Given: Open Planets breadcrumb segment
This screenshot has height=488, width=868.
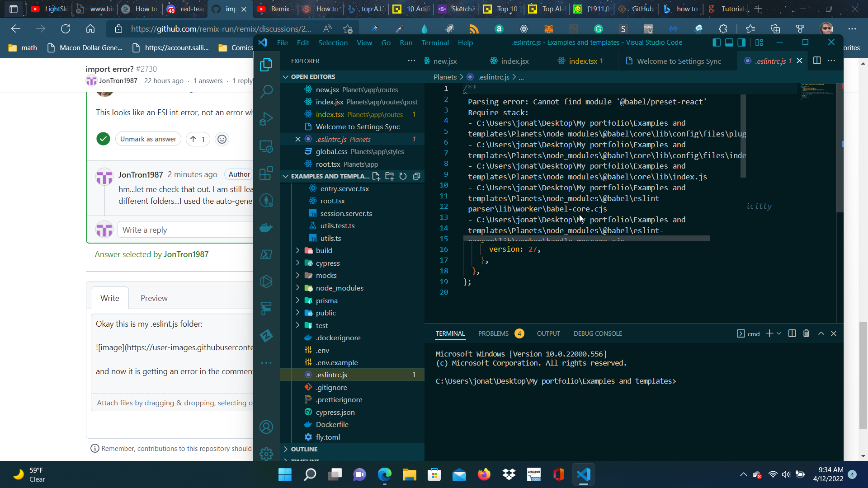Looking at the screenshot, I should click(445, 77).
